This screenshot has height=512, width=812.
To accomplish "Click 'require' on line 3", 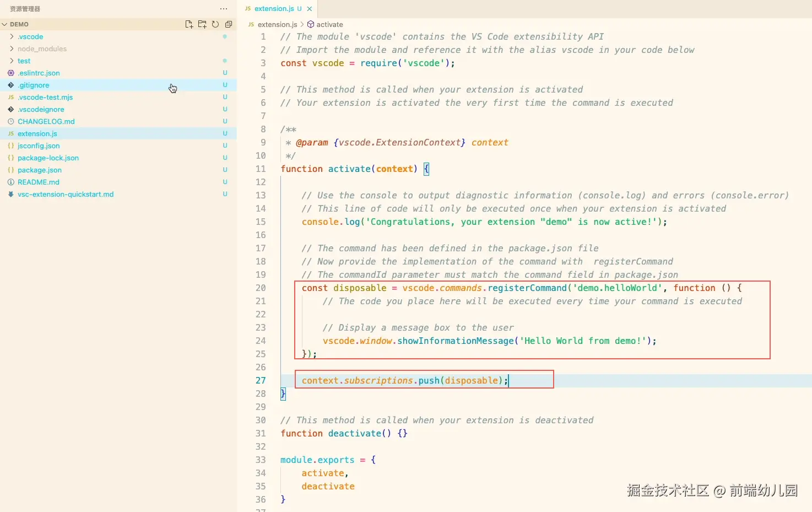I will pyautogui.click(x=378, y=63).
